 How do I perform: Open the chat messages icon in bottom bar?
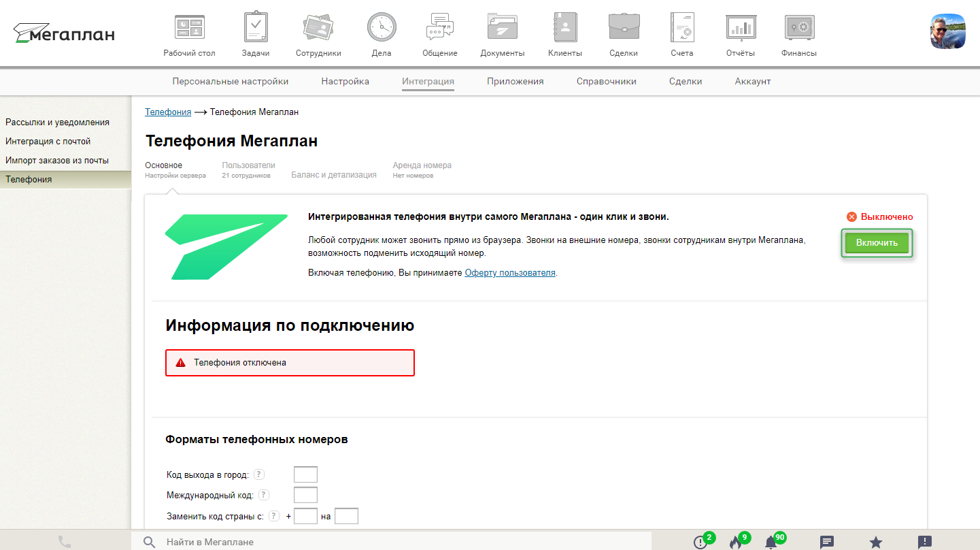(x=827, y=542)
